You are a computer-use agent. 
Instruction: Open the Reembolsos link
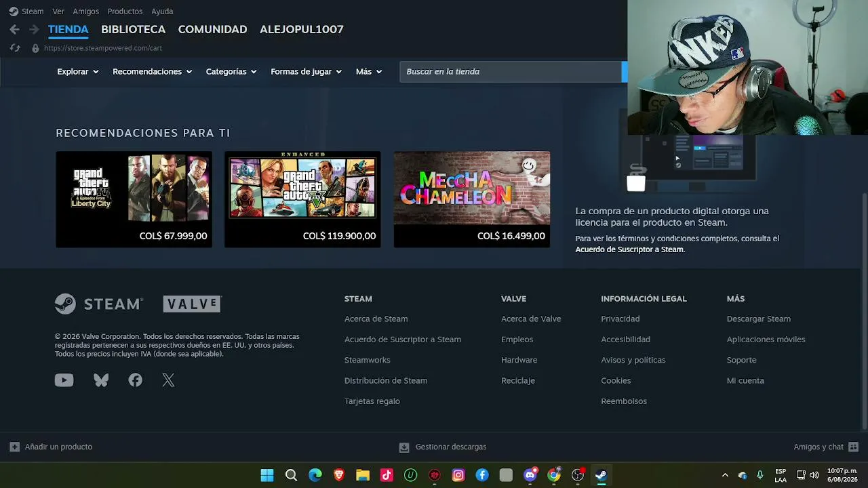point(624,401)
